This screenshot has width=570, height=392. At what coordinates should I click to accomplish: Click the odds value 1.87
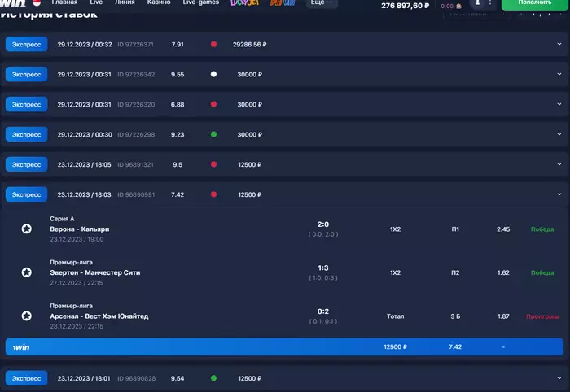tap(503, 316)
